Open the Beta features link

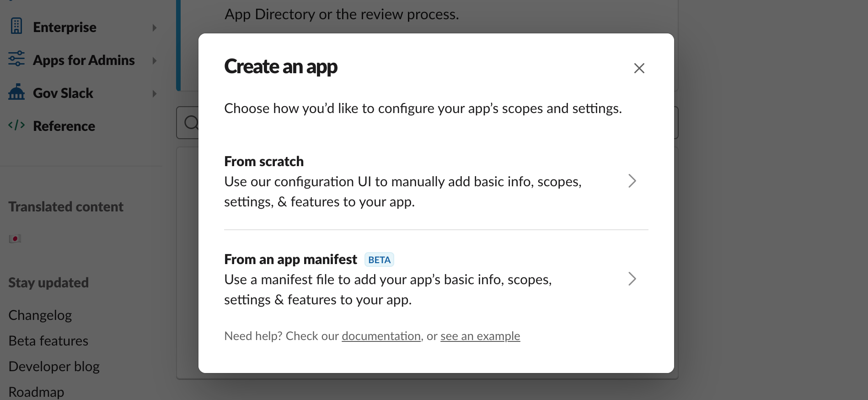click(x=48, y=341)
